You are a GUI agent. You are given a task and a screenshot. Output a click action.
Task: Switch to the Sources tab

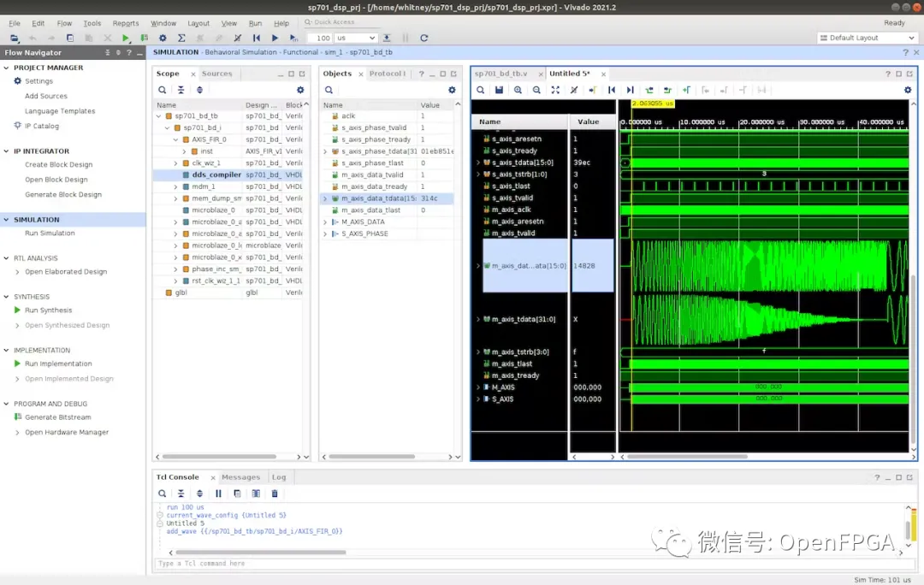[216, 74]
